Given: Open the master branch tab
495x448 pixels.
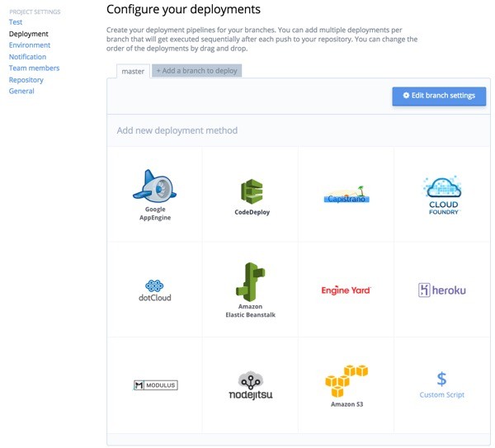Looking at the screenshot, I should 133,71.
